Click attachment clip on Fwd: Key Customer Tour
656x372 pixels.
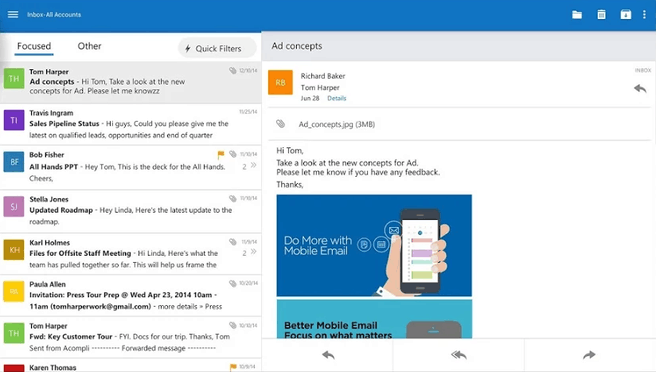[x=233, y=325]
